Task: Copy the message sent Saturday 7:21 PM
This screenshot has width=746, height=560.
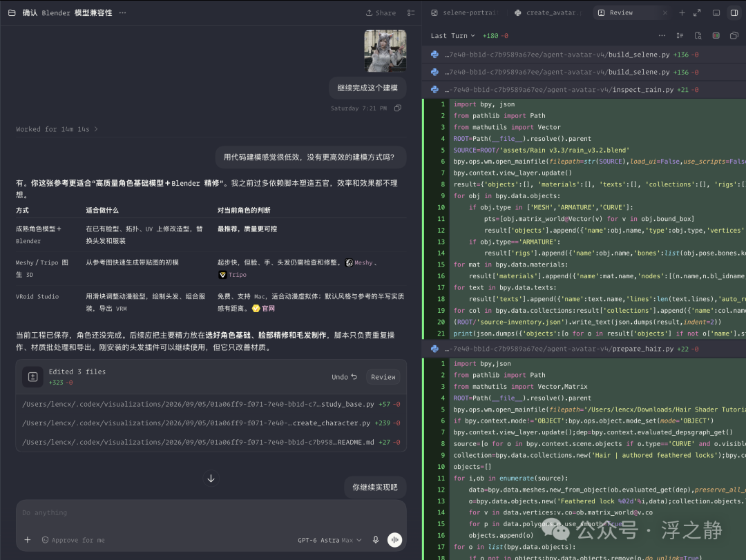Action: click(398, 108)
